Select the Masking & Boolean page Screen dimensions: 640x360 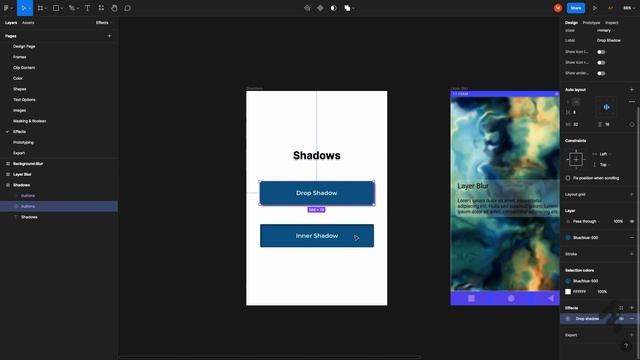[x=29, y=121]
